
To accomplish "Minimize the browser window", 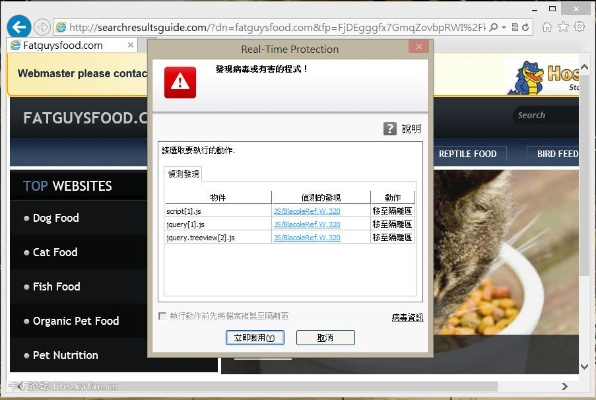I will 534,9.
